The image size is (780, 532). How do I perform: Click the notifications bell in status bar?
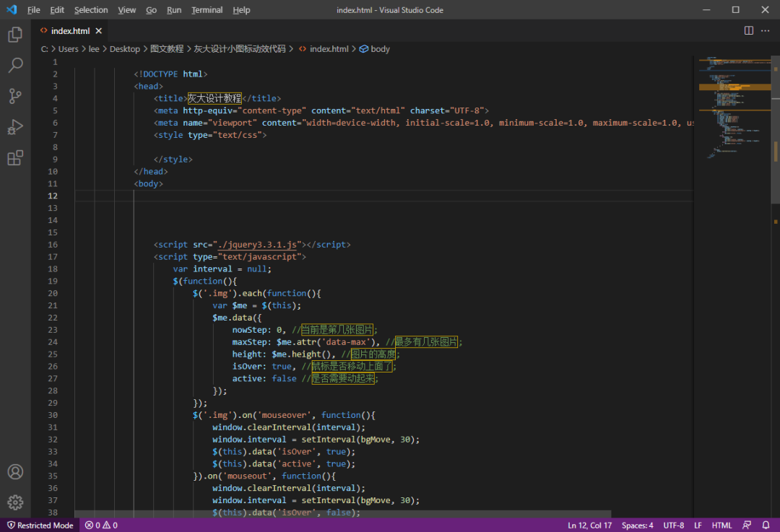(x=766, y=526)
